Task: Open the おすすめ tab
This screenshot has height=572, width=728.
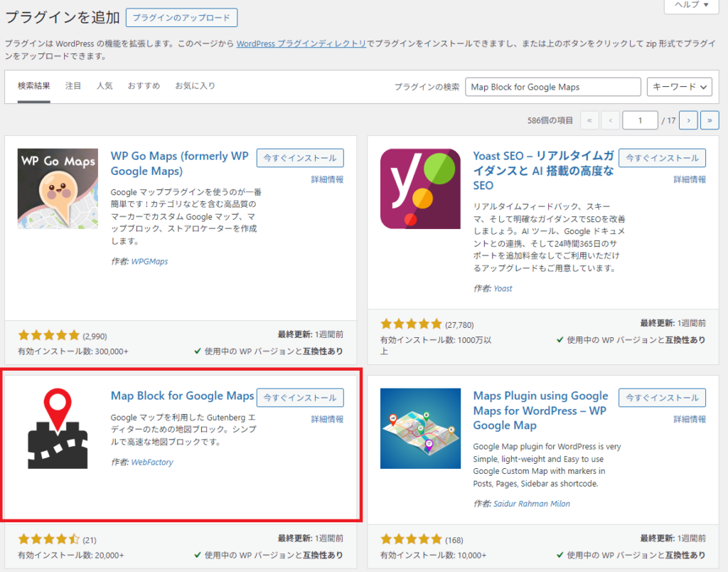Action: click(x=144, y=86)
